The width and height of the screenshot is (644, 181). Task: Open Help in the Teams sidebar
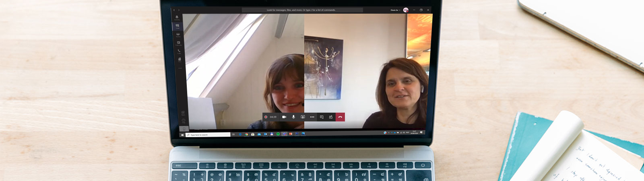coord(184,121)
